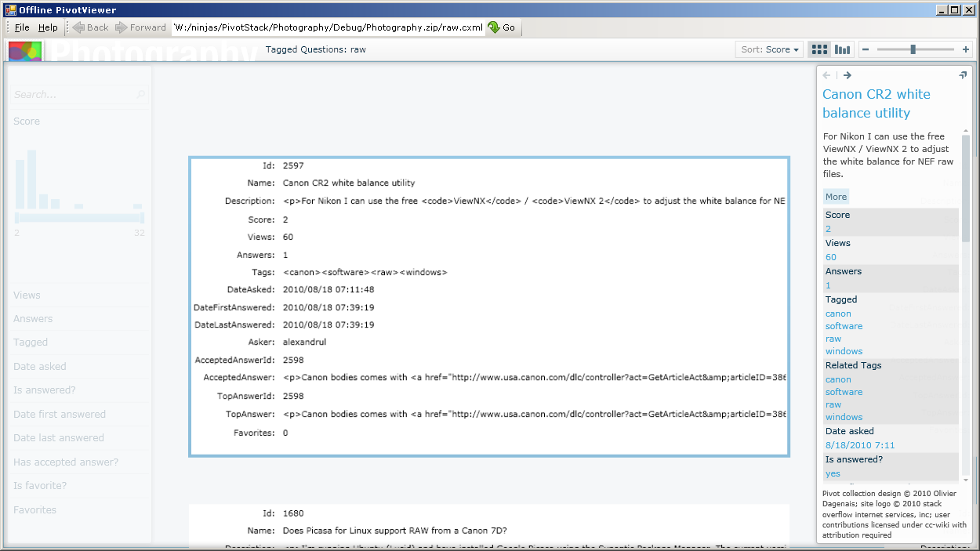Screen dimensions: 980x551
Task: Click the Score histogram range slider
Action: (x=78, y=217)
